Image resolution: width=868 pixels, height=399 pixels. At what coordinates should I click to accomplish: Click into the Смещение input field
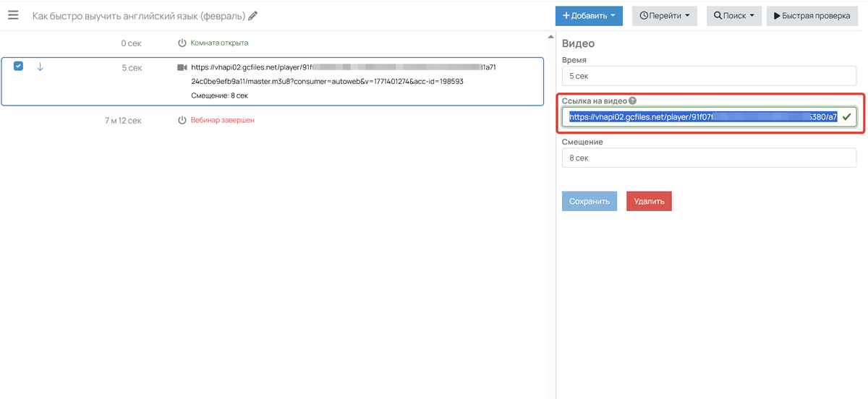tap(709, 157)
